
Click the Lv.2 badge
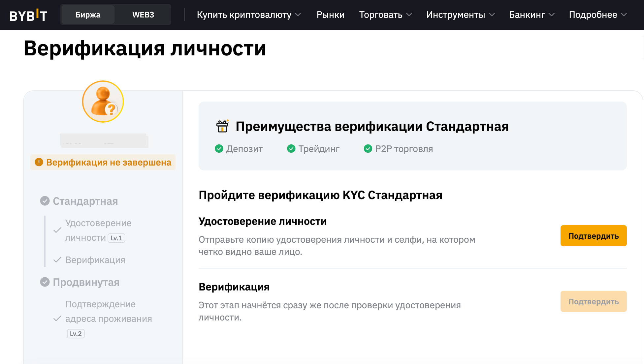pos(76,334)
